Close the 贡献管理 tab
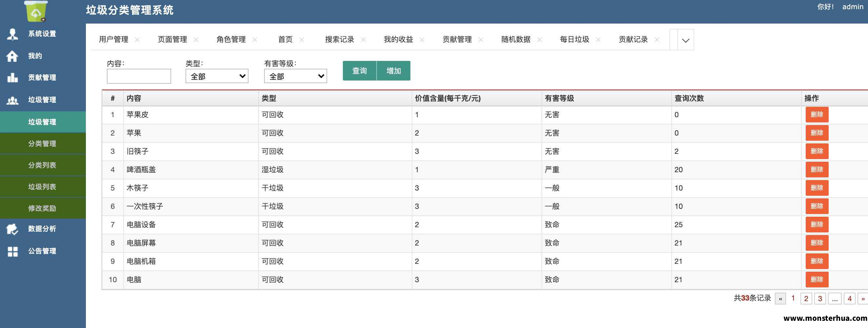The width and height of the screenshot is (868, 328). tap(481, 40)
